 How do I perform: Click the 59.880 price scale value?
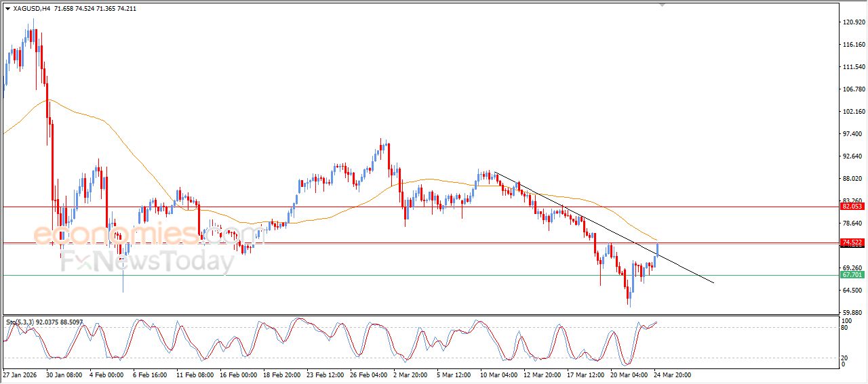[x=852, y=313]
